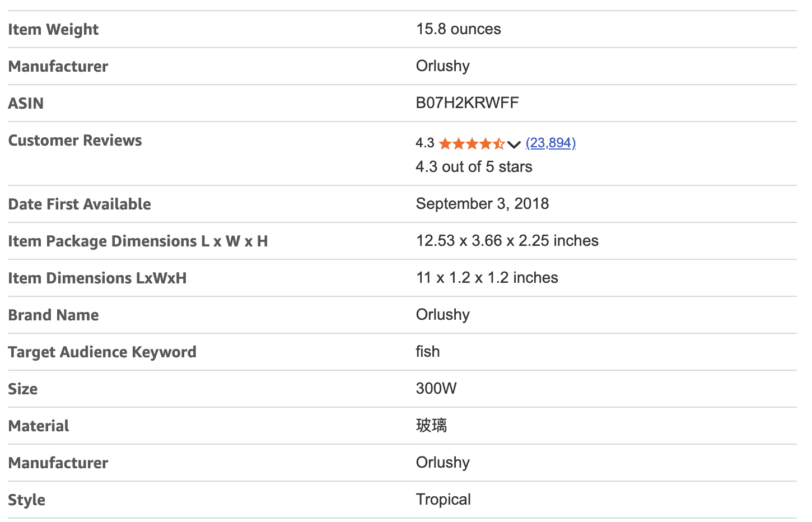This screenshot has width=812, height=522.
Task: Expand the rating breakdown chevron arrow
Action: coord(514,145)
